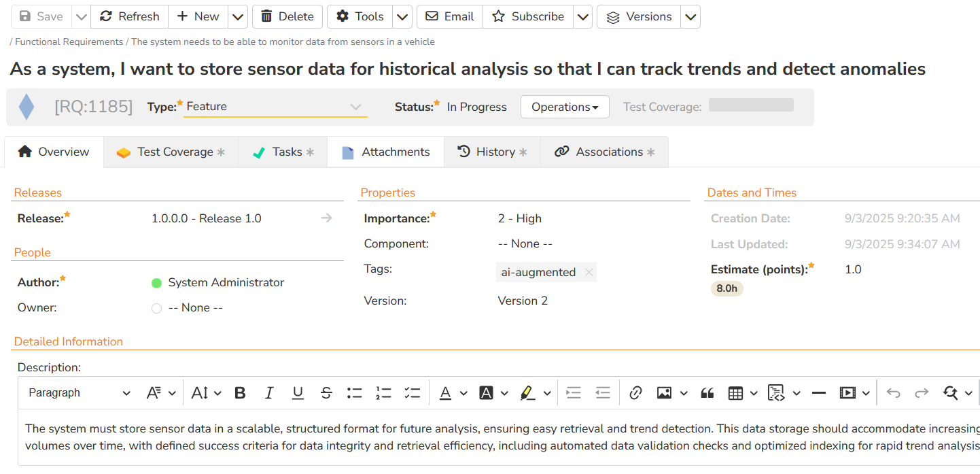
Task: Switch to the Test Coverage tab
Action: [x=171, y=152]
